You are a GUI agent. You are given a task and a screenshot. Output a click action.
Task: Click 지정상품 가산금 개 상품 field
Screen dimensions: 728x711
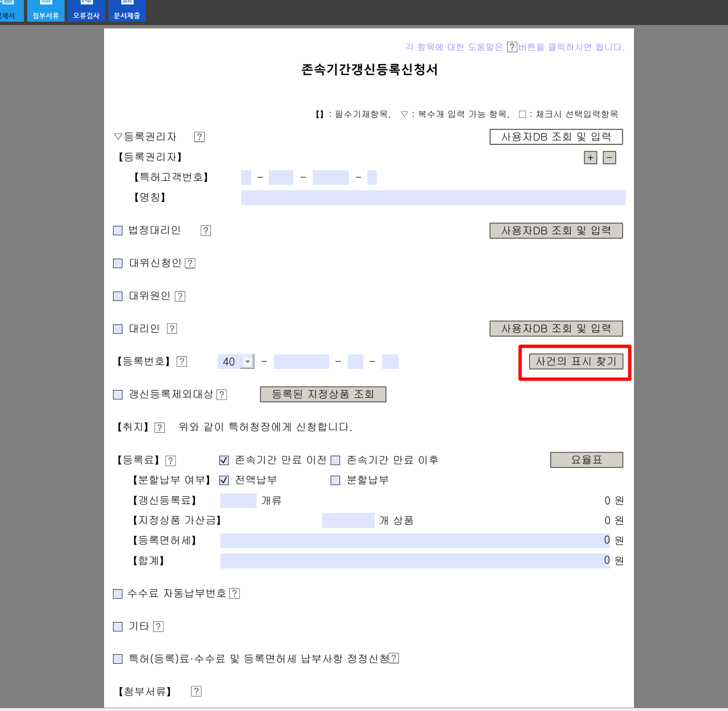pos(348,520)
